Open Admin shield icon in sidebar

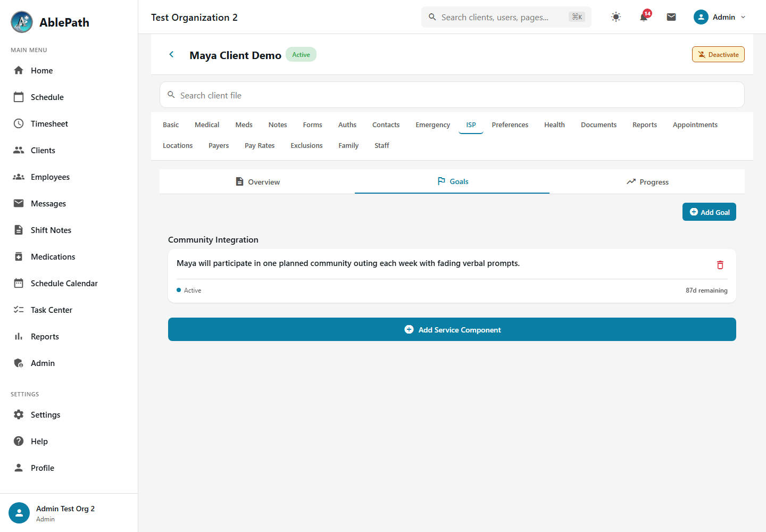tap(19, 363)
